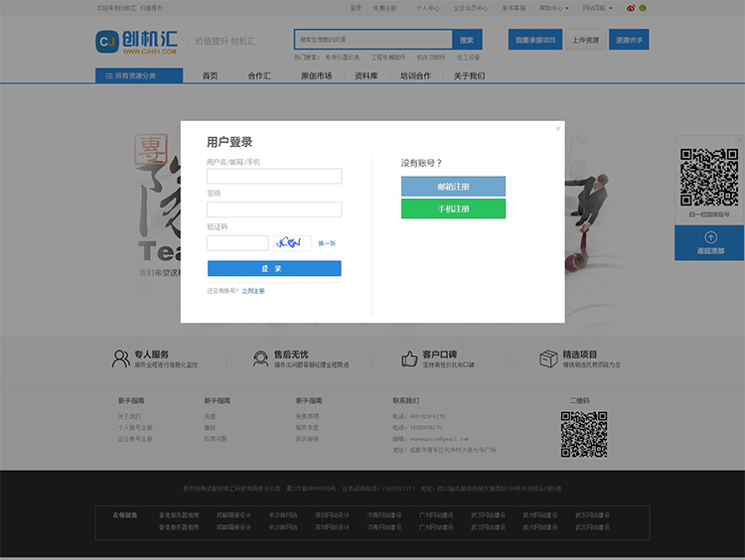Screen dimensions: 745x560
Task: Click the 客户口碑 thumbs-up icon
Action: point(409,358)
